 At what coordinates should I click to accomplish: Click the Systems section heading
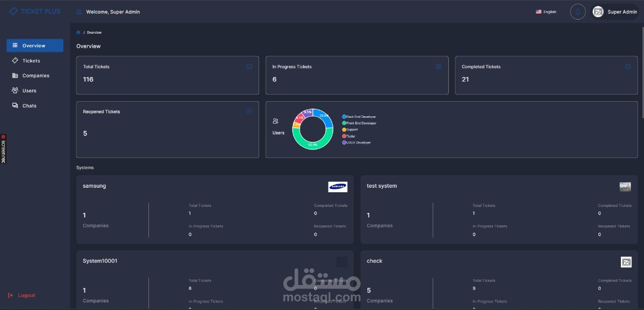(85, 168)
